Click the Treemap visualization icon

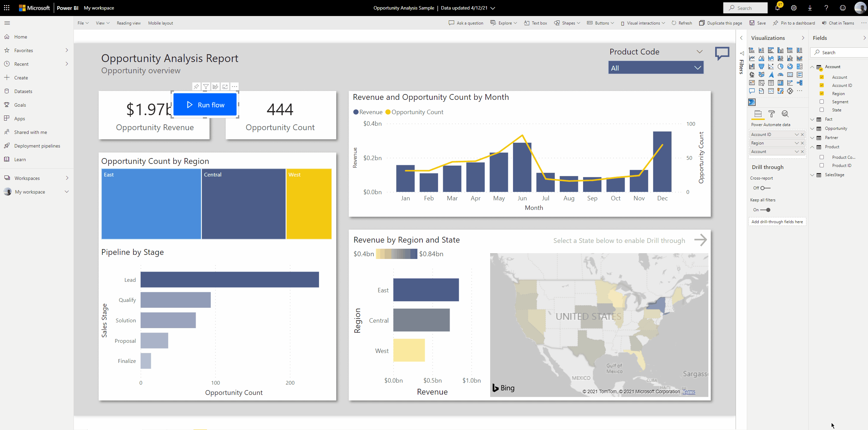[800, 67]
